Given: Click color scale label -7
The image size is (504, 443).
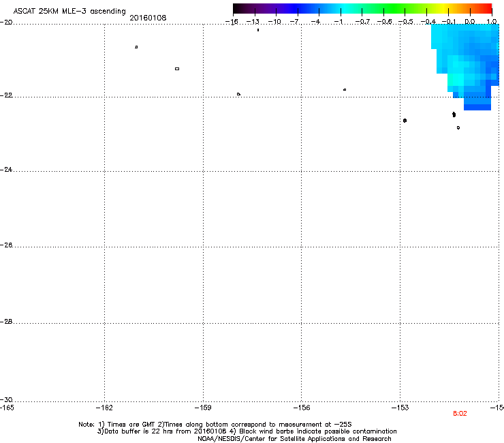Looking at the screenshot, I should point(294,22).
